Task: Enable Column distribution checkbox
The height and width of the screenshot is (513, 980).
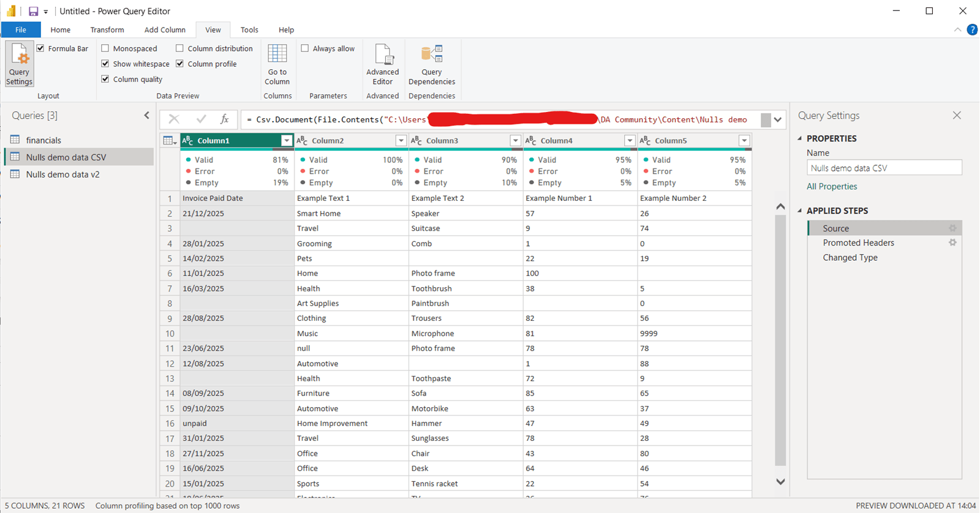Action: [179, 48]
